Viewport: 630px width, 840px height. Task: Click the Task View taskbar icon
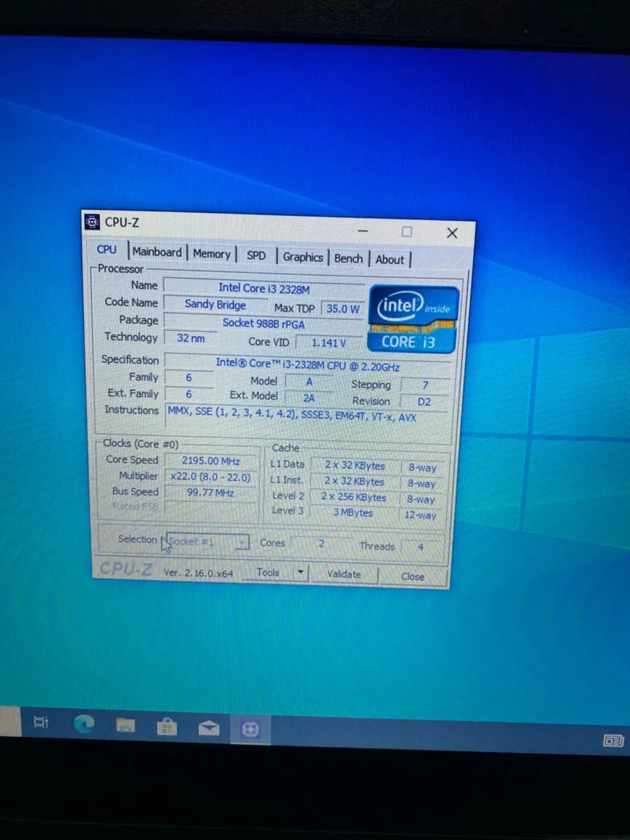pos(41,722)
